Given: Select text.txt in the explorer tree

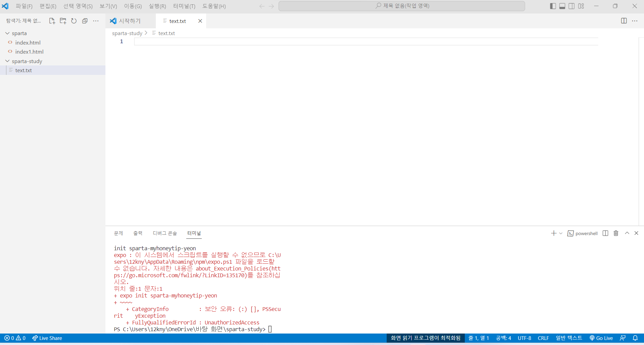Looking at the screenshot, I should click(x=53, y=70).
